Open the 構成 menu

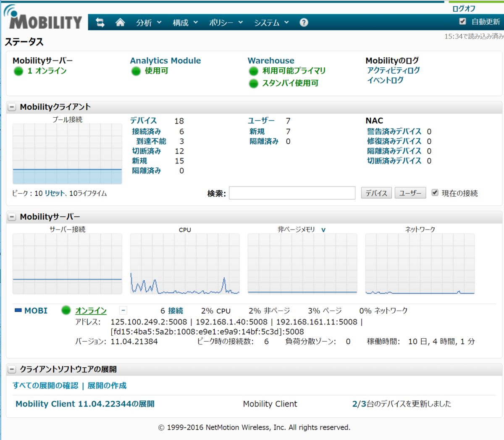coord(185,23)
